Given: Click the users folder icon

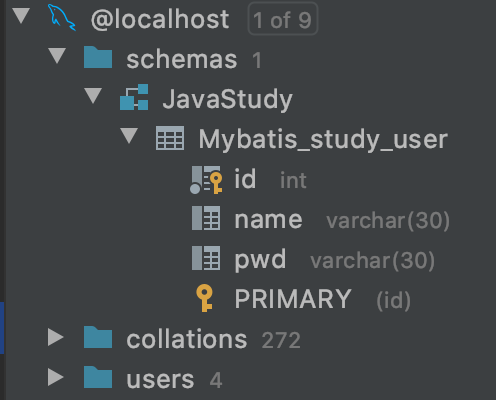Looking at the screenshot, I should coord(98,377).
